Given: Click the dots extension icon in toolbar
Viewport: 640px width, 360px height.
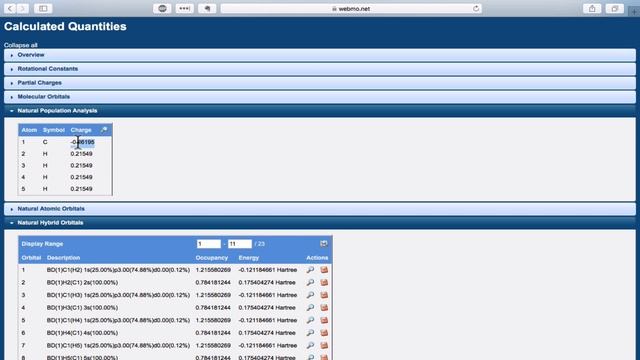Looking at the screenshot, I should pyautogui.click(x=184, y=8).
